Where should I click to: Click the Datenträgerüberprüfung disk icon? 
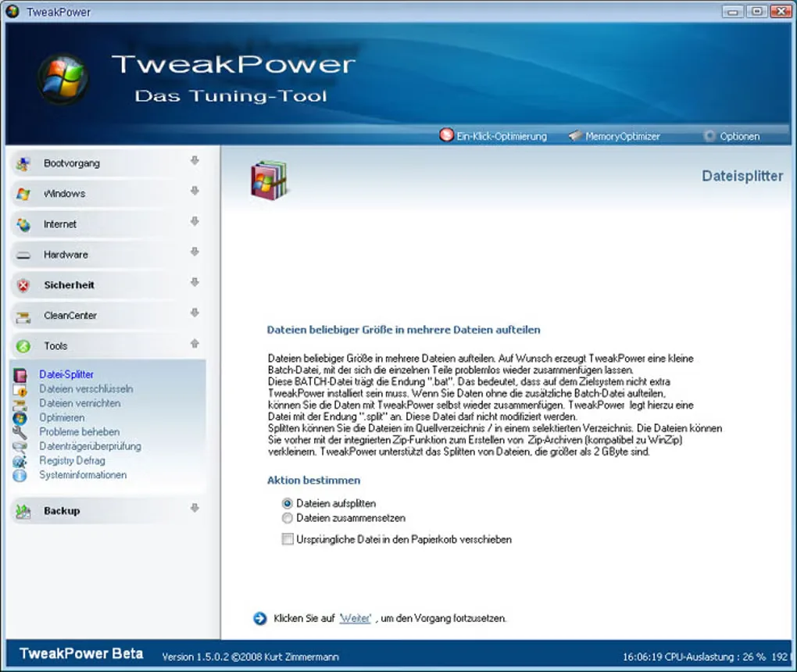[20, 447]
